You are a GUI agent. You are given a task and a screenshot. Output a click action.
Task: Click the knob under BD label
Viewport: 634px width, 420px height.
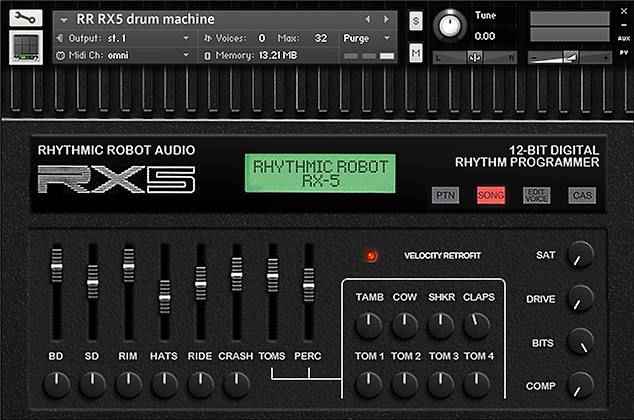[57, 385]
